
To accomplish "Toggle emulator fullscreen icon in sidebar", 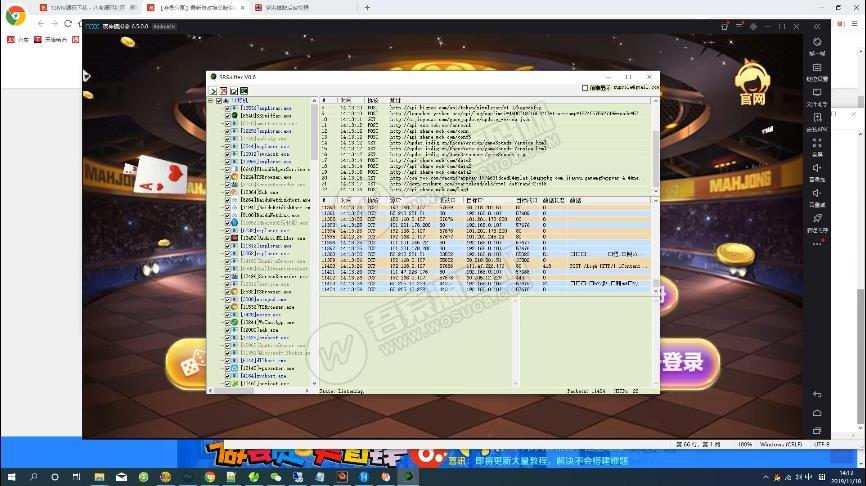I will tap(817, 143).
